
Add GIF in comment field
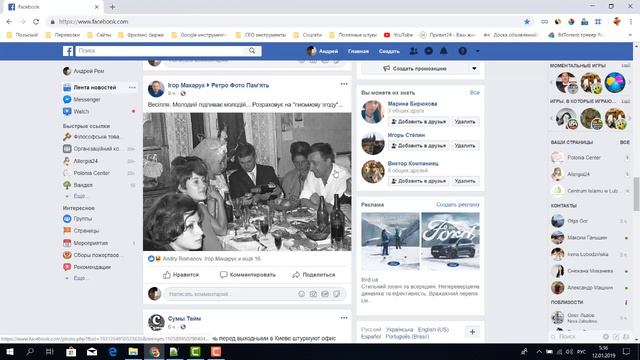(x=325, y=294)
